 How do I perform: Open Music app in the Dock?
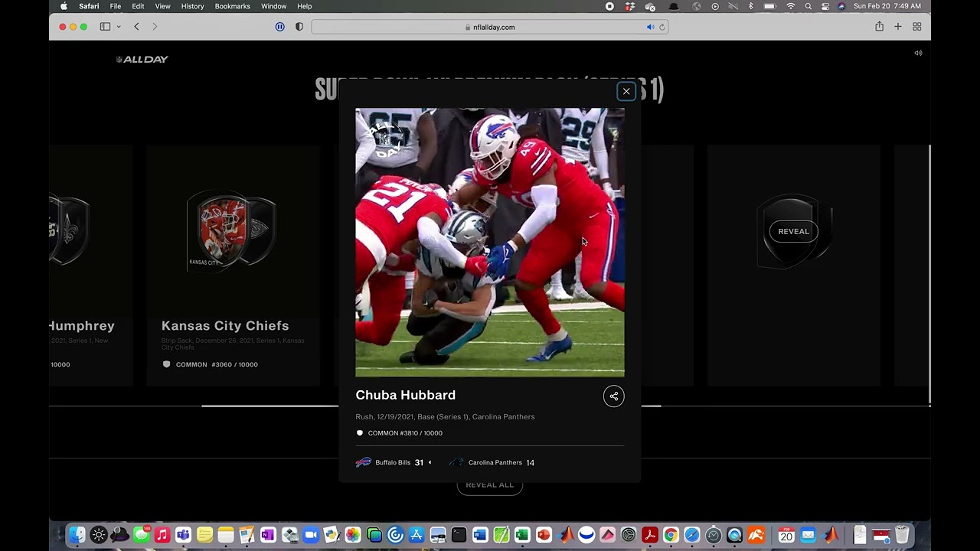[x=162, y=535]
